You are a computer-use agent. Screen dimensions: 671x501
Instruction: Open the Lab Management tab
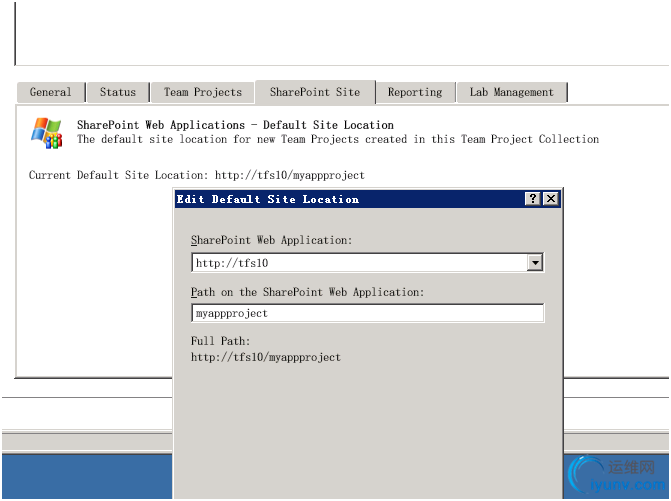click(x=511, y=92)
